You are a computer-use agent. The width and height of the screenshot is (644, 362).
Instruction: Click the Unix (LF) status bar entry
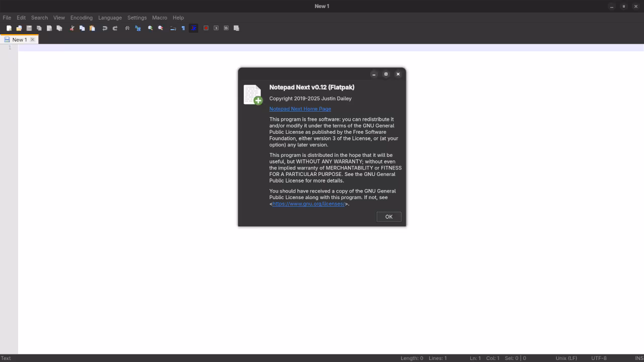(566, 358)
